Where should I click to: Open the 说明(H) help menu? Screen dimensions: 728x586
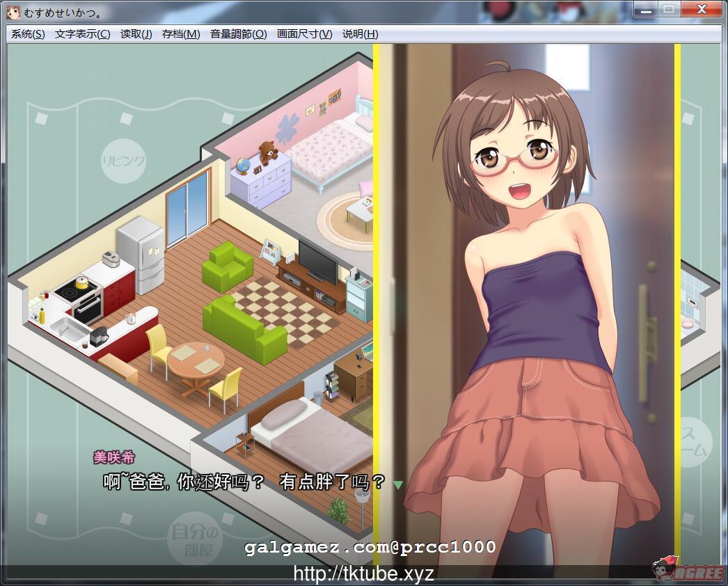tap(360, 34)
